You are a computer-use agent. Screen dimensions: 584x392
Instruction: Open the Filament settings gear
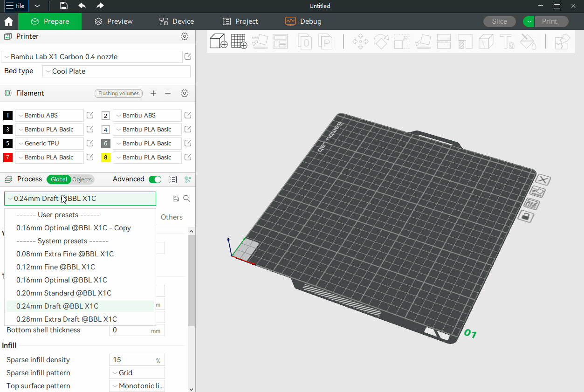coord(185,93)
